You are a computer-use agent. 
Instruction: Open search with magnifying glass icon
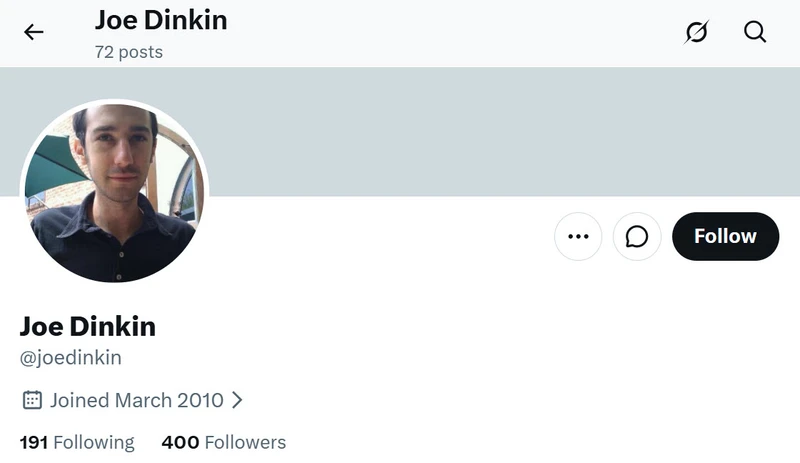(x=755, y=32)
